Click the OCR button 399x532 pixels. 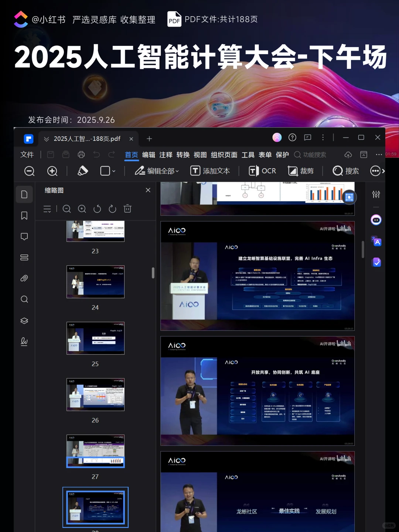tap(262, 171)
